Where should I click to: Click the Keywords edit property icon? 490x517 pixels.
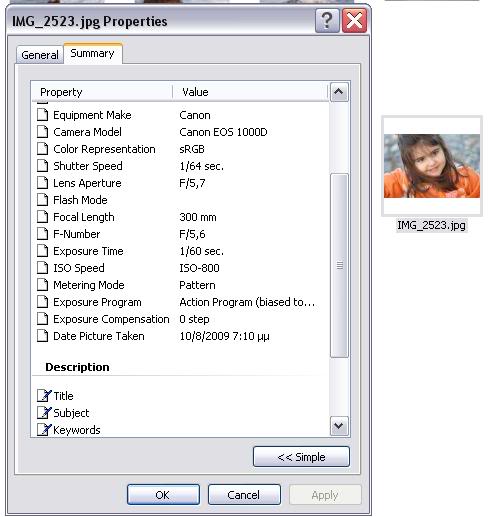44,430
